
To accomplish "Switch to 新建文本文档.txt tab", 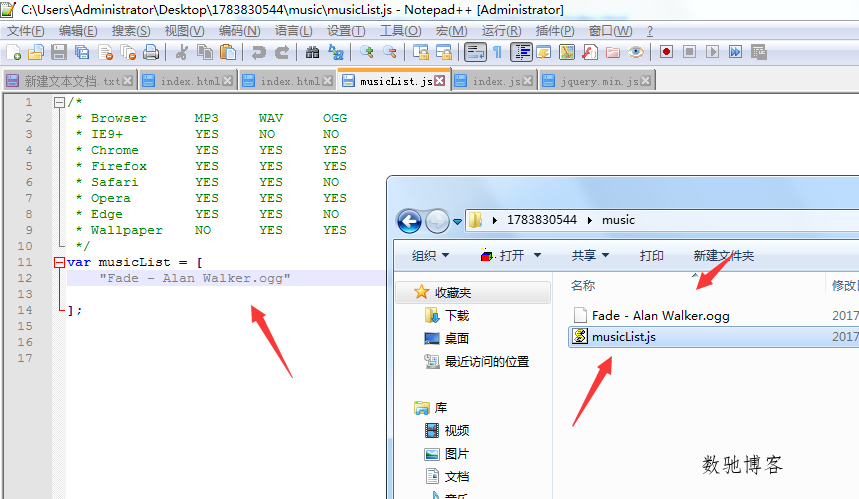I will [69, 81].
